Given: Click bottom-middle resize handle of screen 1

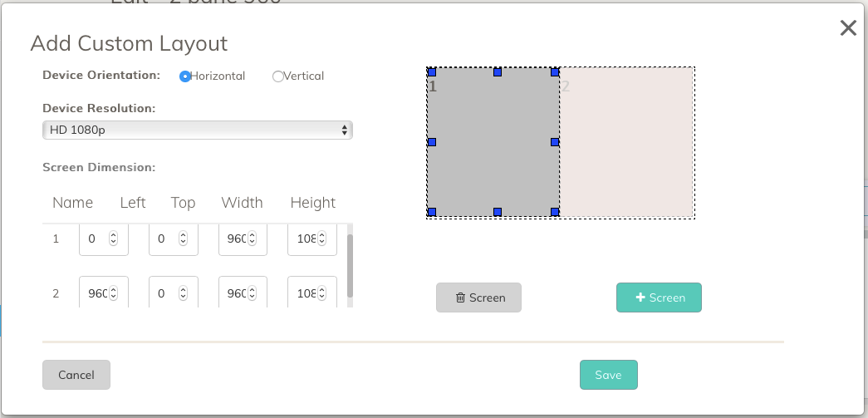Looking at the screenshot, I should point(497,212).
